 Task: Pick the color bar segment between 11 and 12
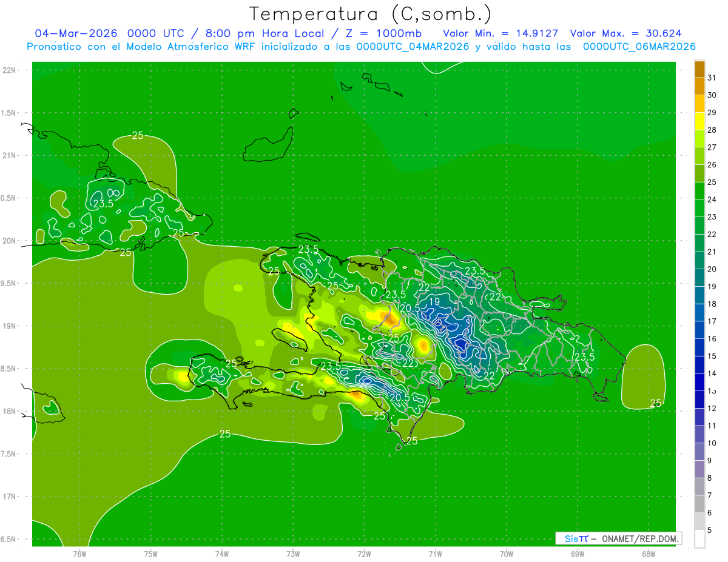click(699, 417)
